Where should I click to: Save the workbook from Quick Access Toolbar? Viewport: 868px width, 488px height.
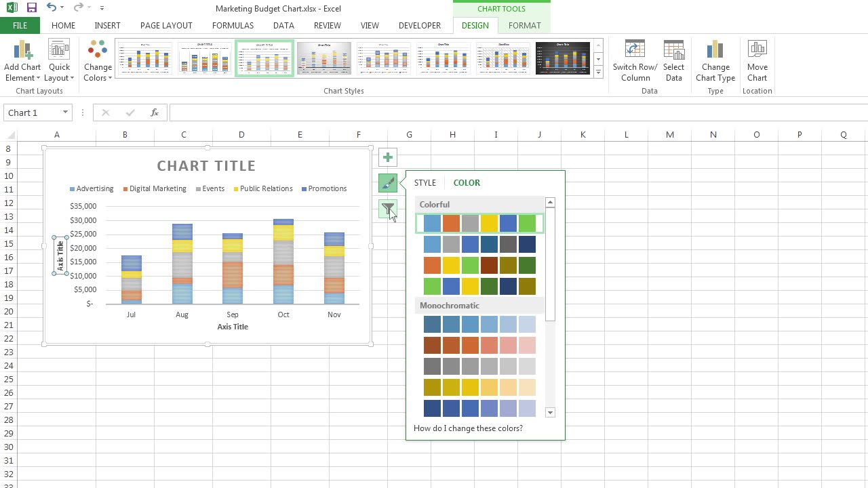[31, 8]
